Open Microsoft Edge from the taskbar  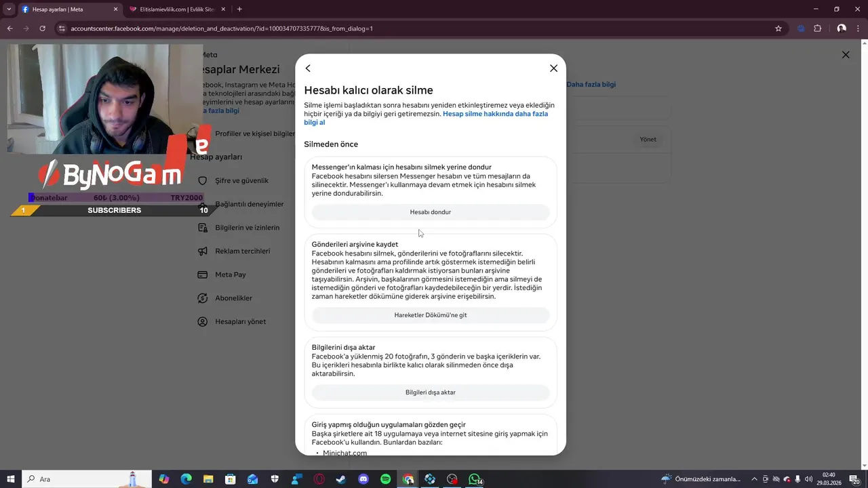pyautogui.click(x=186, y=479)
